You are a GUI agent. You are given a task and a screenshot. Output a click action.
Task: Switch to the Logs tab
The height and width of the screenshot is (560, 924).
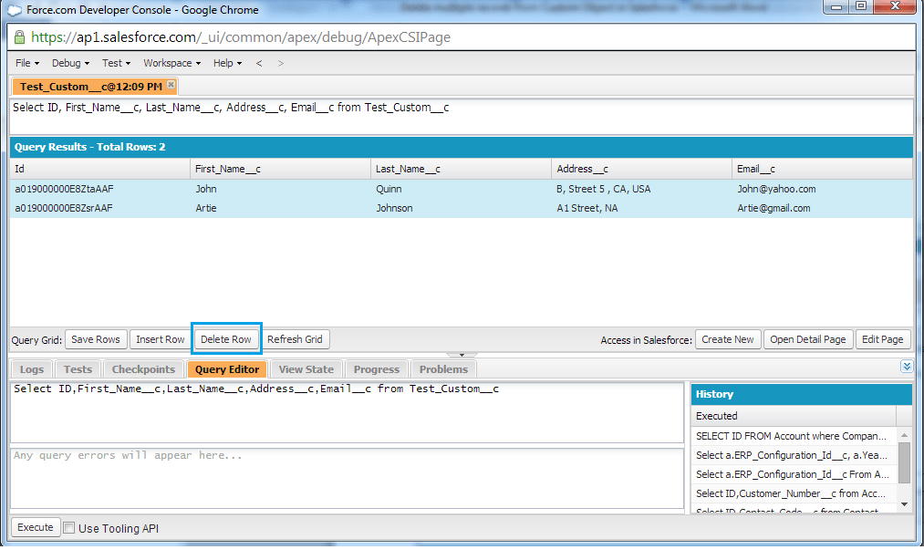point(32,368)
